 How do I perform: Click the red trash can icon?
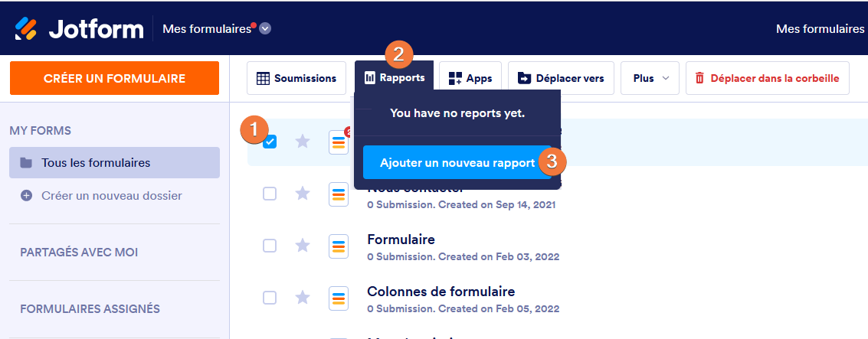point(699,78)
